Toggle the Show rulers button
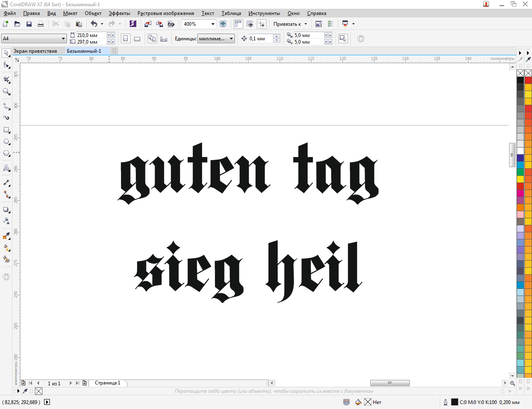The image size is (532, 409). 238,24
